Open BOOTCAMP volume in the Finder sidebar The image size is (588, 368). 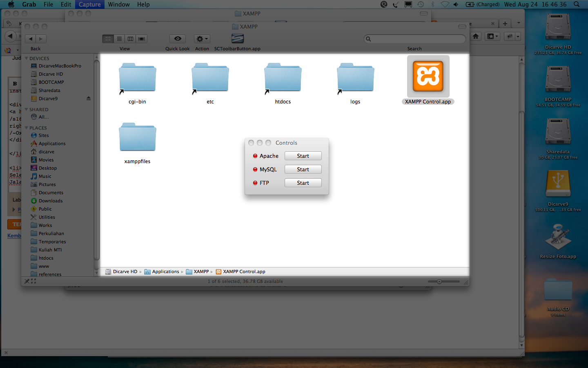(47, 82)
